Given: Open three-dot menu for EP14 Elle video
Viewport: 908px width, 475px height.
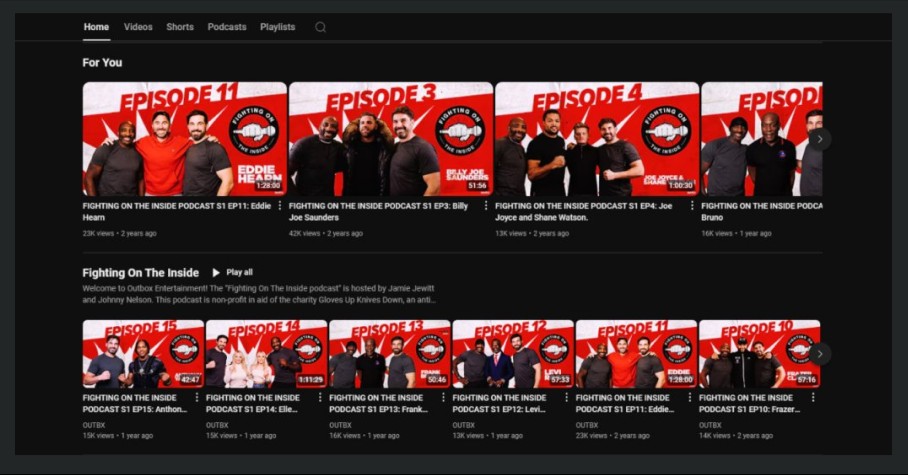Looking at the screenshot, I should tap(319, 397).
